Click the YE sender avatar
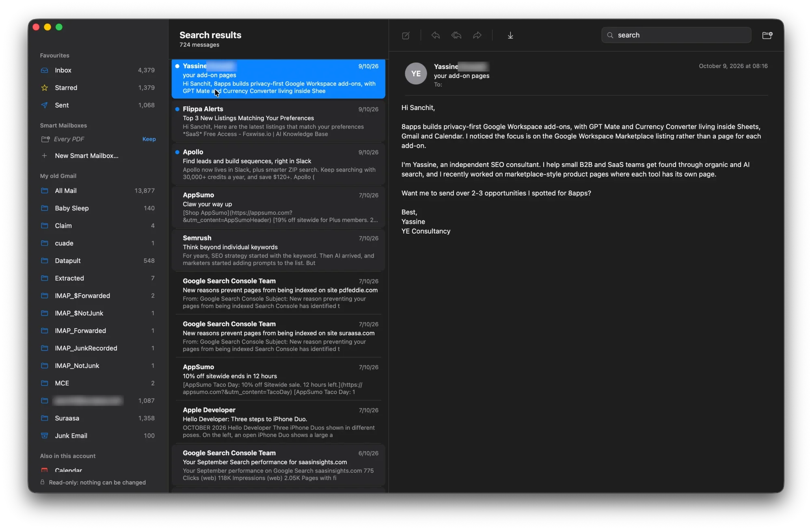Image resolution: width=812 pixels, height=530 pixels. click(x=416, y=74)
